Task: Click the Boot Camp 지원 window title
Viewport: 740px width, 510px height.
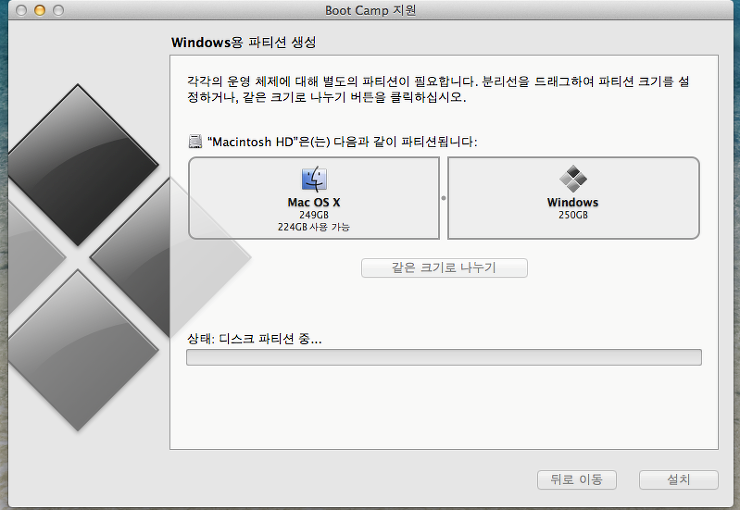Action: [370, 10]
